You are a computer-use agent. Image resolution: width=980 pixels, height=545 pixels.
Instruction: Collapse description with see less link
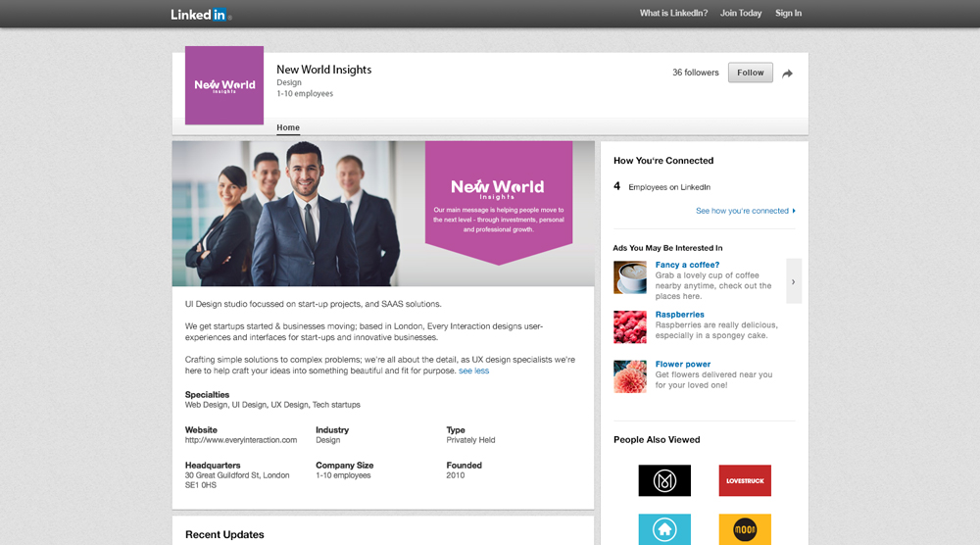(473, 371)
